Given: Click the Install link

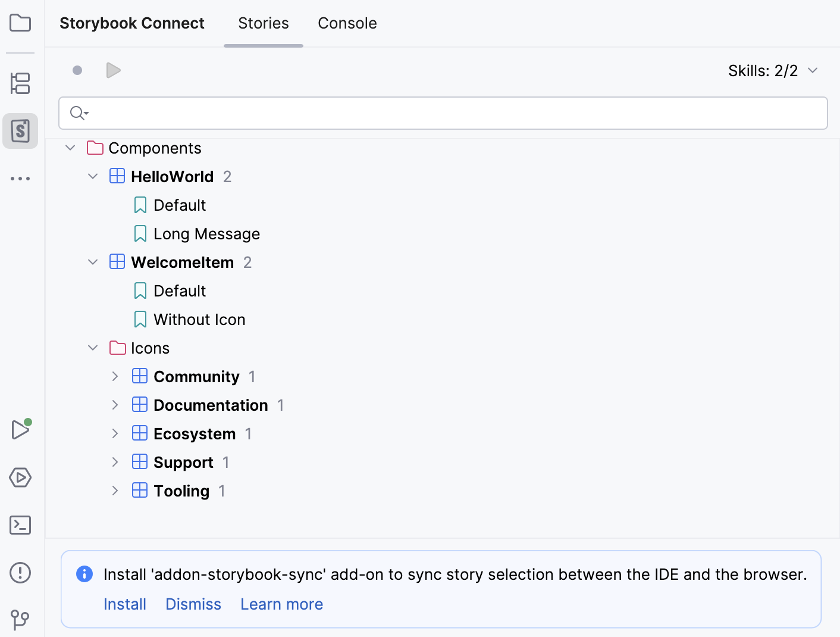Looking at the screenshot, I should tap(125, 604).
